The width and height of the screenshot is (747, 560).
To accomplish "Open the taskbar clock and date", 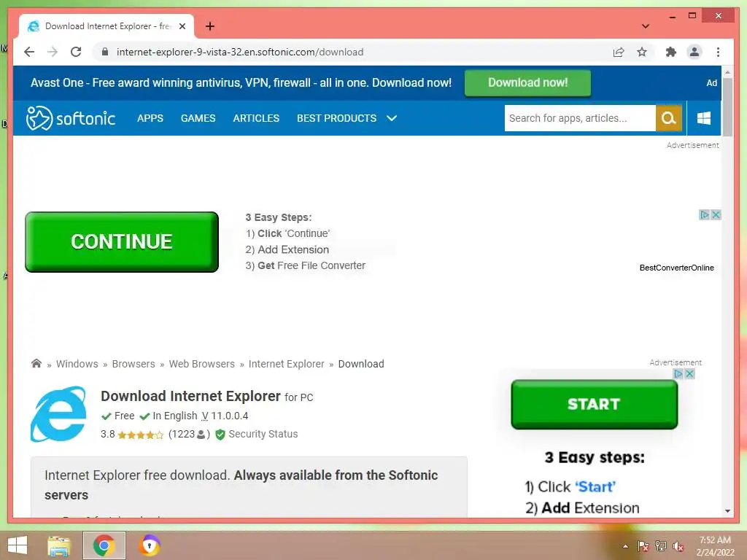I will click(715, 546).
